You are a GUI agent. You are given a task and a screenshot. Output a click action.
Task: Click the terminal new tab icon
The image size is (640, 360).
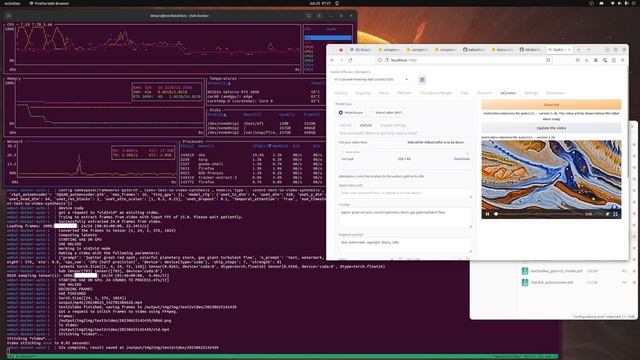tap(9, 16)
